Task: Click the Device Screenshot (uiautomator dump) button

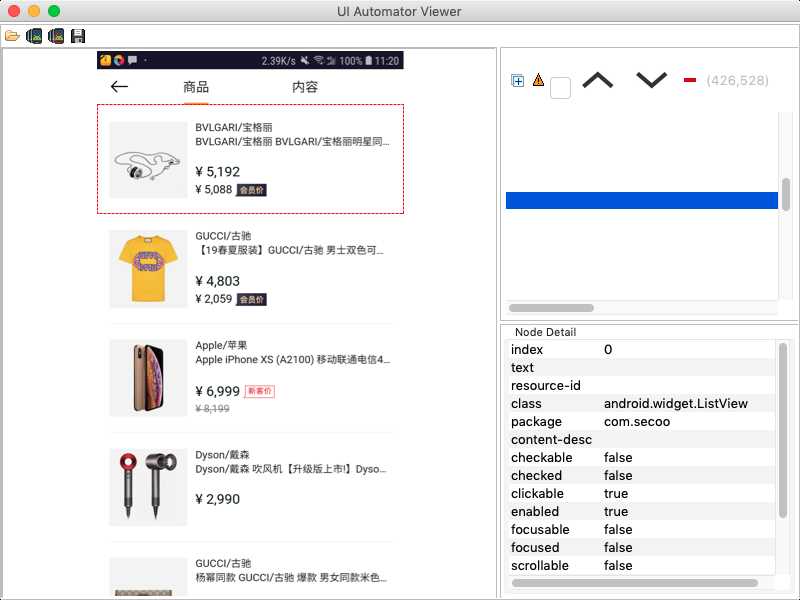Action: coord(34,36)
